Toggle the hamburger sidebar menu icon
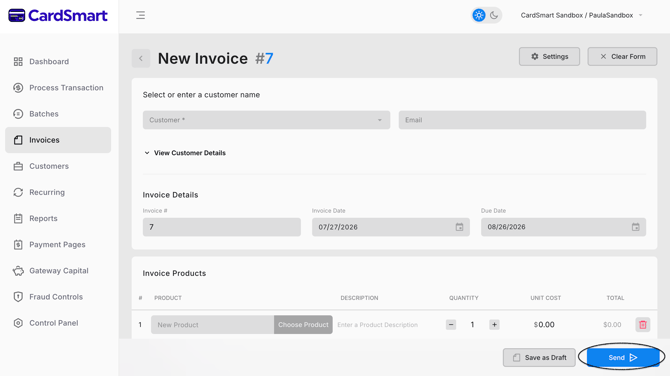 tap(141, 15)
